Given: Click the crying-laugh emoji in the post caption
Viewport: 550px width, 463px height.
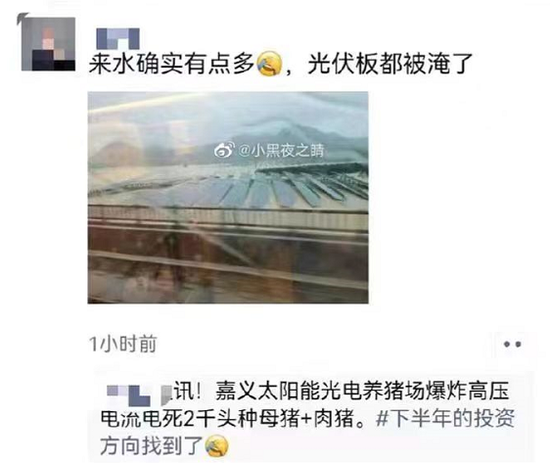Looking at the screenshot, I should pos(270,63).
